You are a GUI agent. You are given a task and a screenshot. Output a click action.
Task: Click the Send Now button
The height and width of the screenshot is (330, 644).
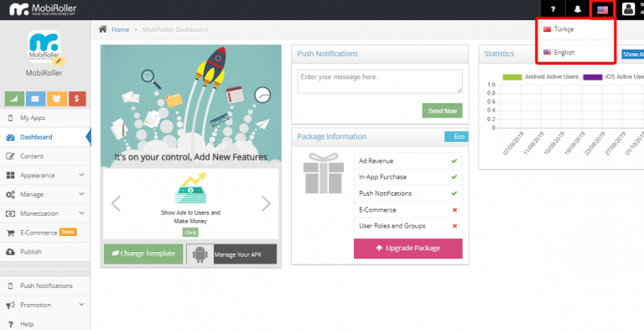pyautogui.click(x=443, y=111)
